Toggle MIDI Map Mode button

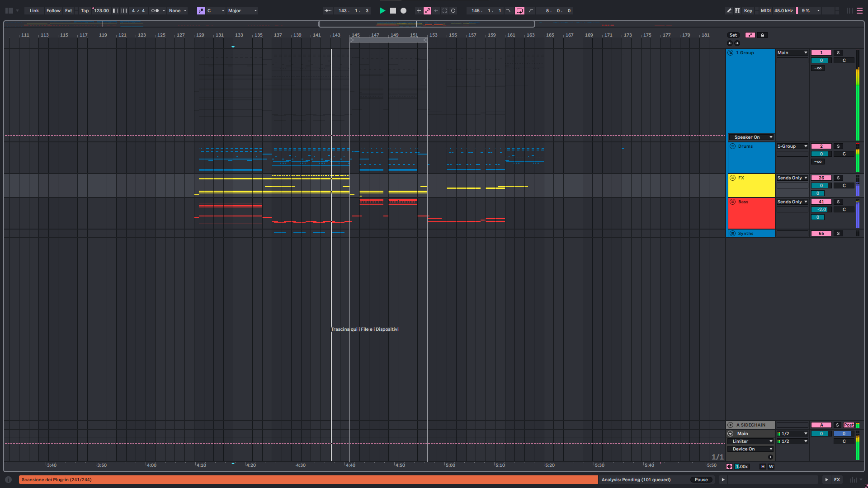[x=766, y=10]
